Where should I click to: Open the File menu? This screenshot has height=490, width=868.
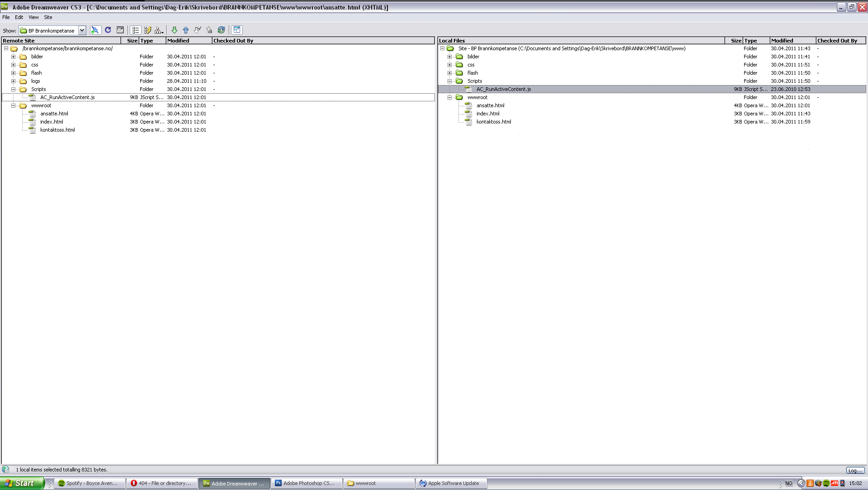pyautogui.click(x=6, y=17)
